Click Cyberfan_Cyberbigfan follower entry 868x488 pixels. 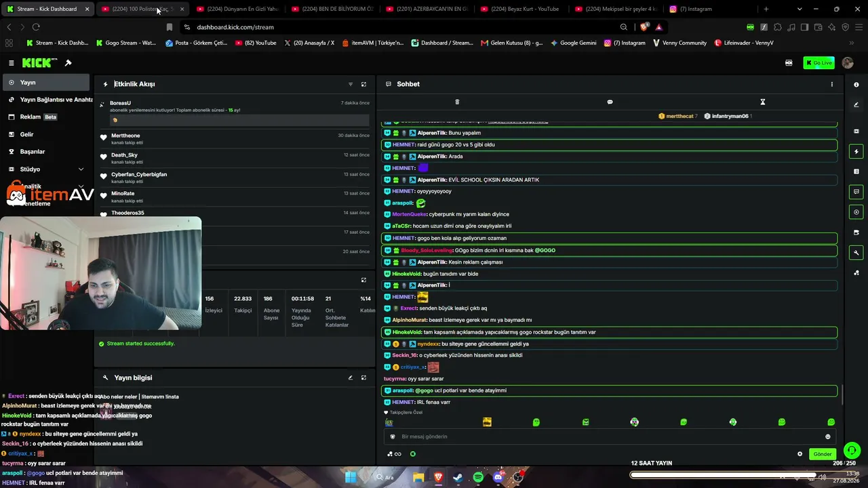[x=139, y=174]
